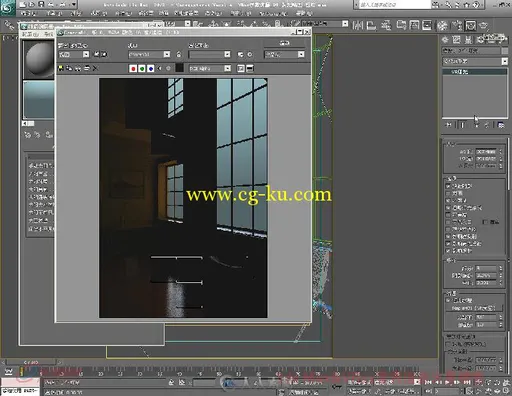This screenshot has height=396, width=512.
Task: Switch to the Hierarchy command panel tab
Action: pos(468,40)
